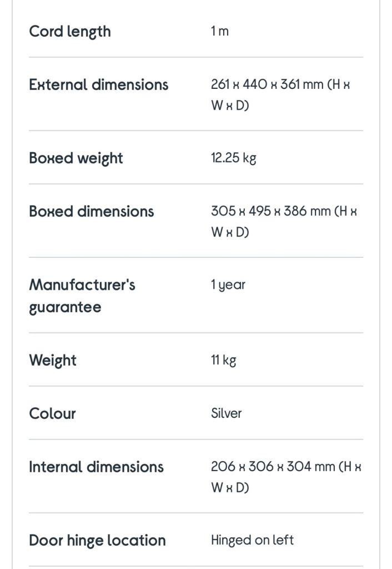Select the Boxed dimensions label
Screen dimensions: 392x569
(92, 211)
